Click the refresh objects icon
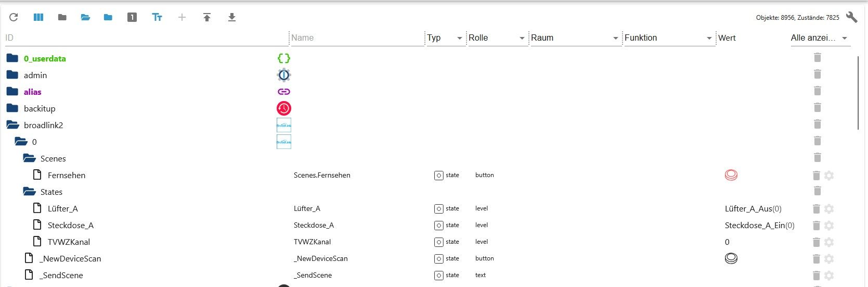Viewport: 868px width, 287px height. click(x=14, y=17)
